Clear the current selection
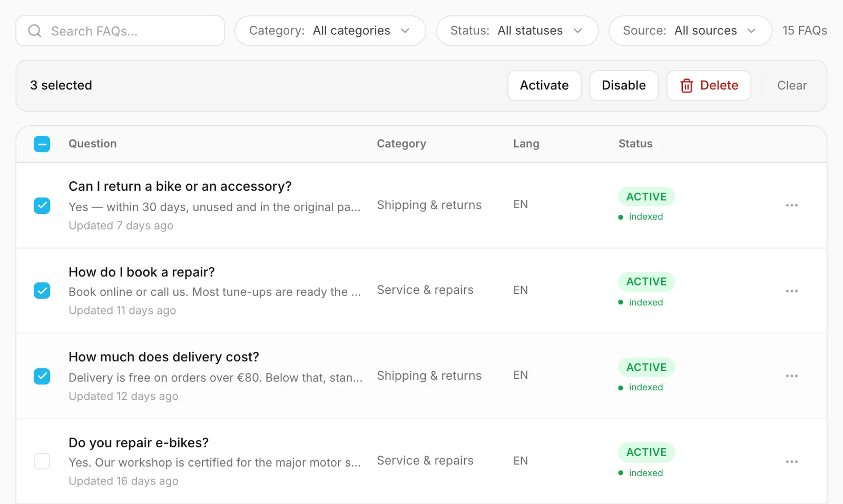 tap(792, 85)
